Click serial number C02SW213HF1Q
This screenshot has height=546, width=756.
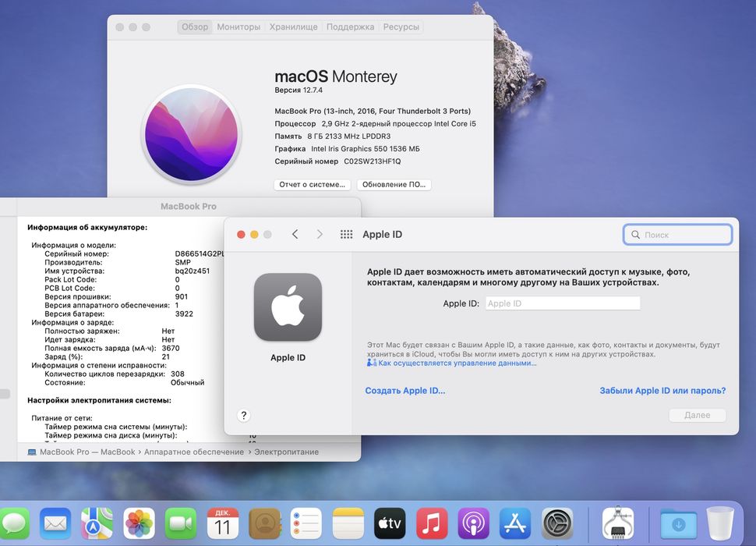[x=373, y=161]
